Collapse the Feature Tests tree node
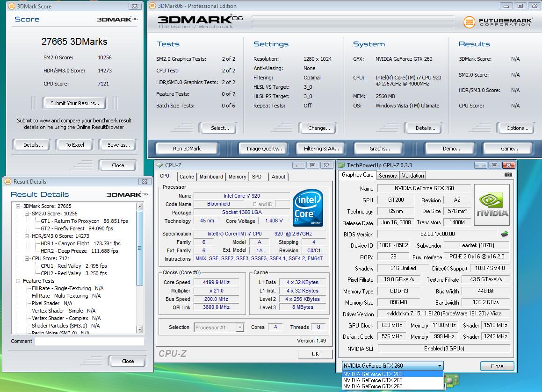Viewport: 542px width, 392px height. click(18, 281)
